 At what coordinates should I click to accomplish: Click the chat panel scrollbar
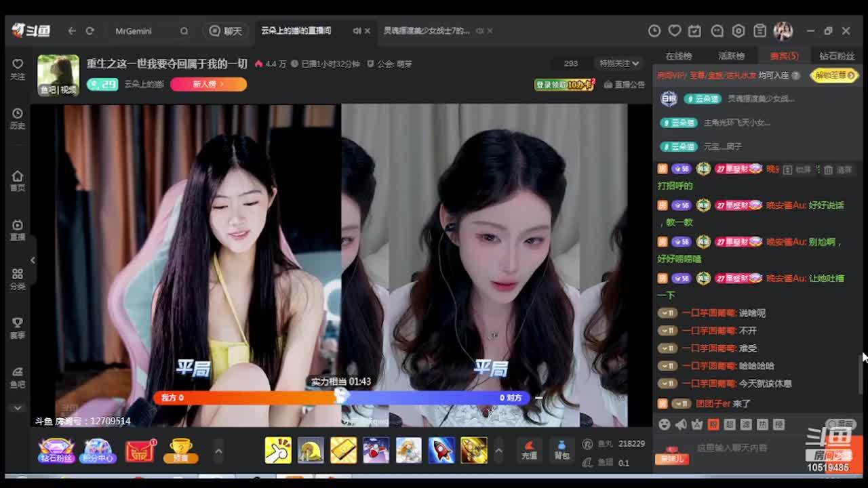click(861, 373)
